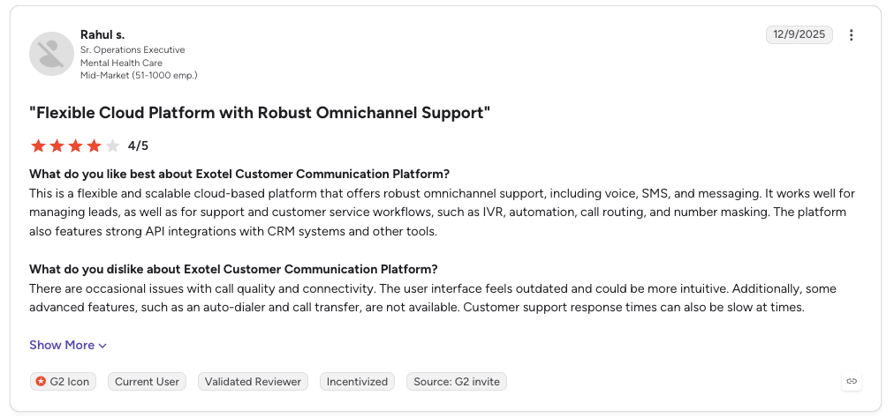894x418 pixels.
Task: Open the three-dot review options menu
Action: click(851, 35)
